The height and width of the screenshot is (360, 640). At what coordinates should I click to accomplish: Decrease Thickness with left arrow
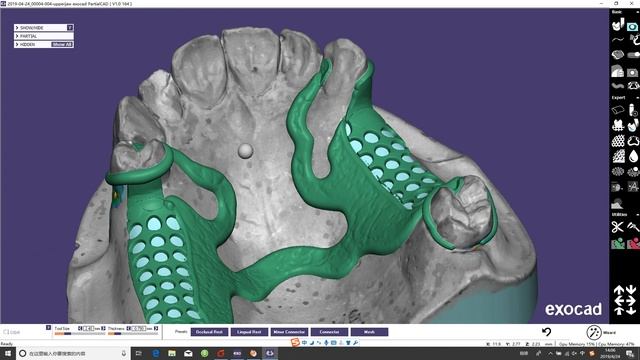pos(128,328)
